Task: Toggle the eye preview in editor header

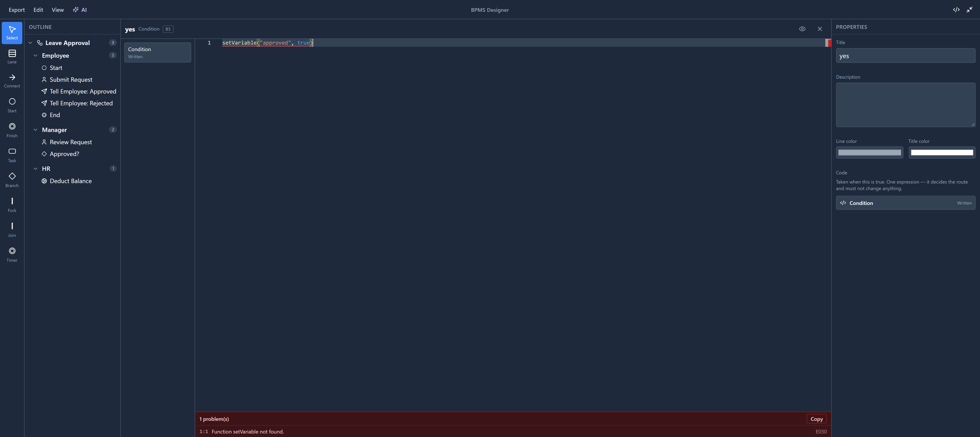Action: pyautogui.click(x=802, y=29)
